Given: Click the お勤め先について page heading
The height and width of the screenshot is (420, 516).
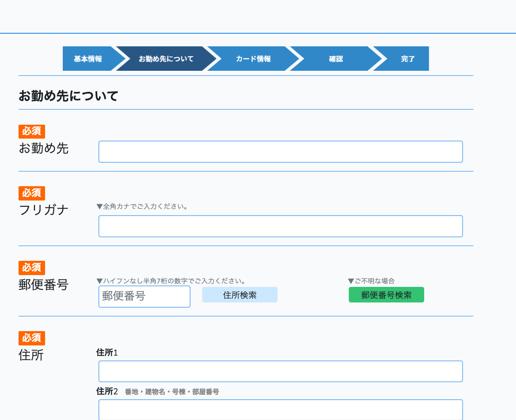Looking at the screenshot, I should tap(68, 96).
